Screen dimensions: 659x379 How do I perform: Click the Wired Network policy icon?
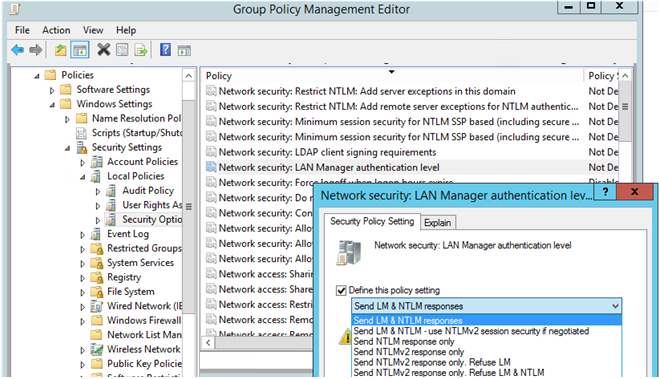point(97,306)
